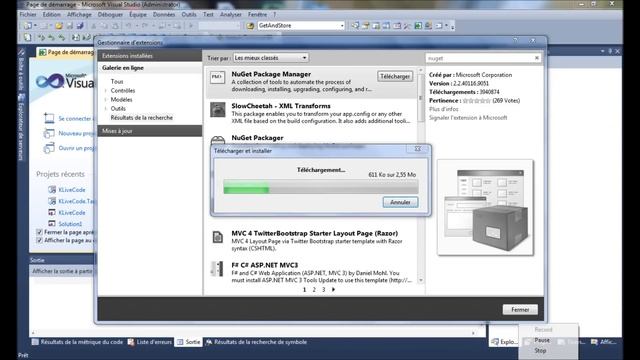
Task: Click Annuler to cancel the download
Action: [400, 202]
